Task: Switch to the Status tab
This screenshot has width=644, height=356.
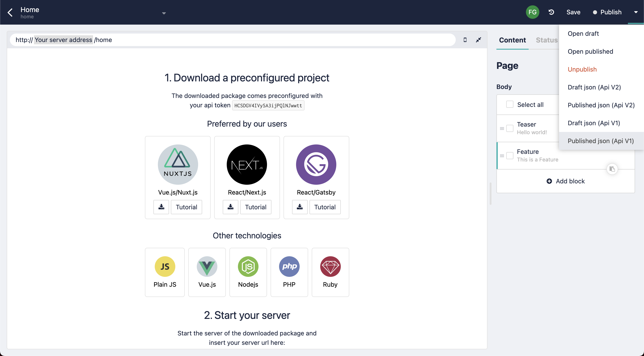Action: (x=547, y=40)
